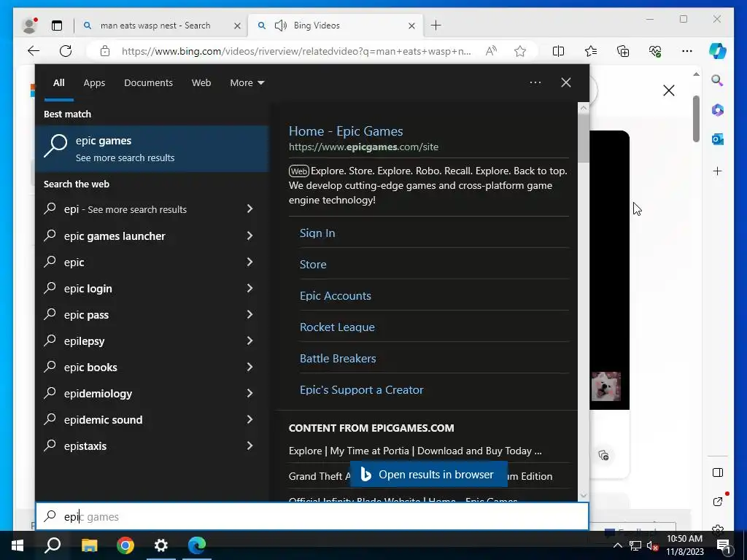The width and height of the screenshot is (747, 560).
Task: Expand arrow for epic pass suggestion
Action: (x=249, y=314)
